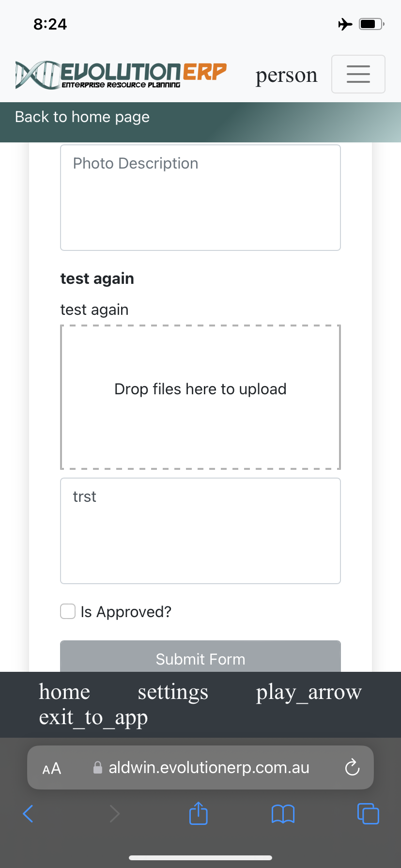Open the hamburger navigation menu
The image size is (401, 868).
pyautogui.click(x=358, y=74)
